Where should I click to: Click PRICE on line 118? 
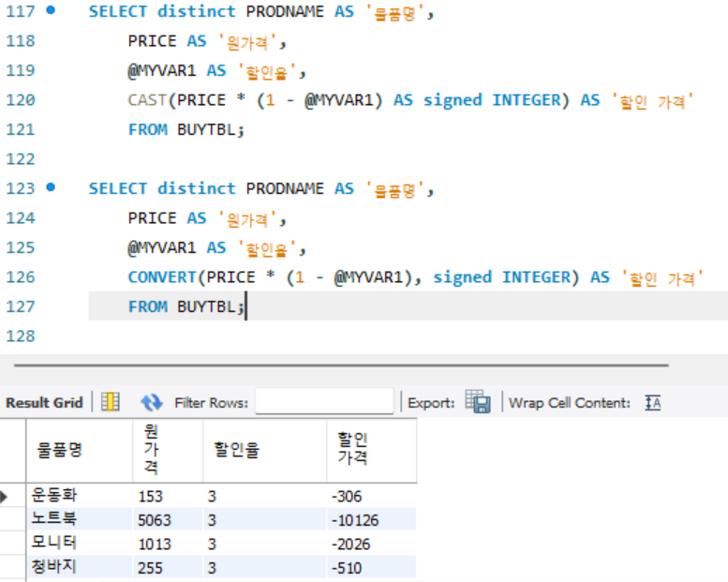coord(153,41)
